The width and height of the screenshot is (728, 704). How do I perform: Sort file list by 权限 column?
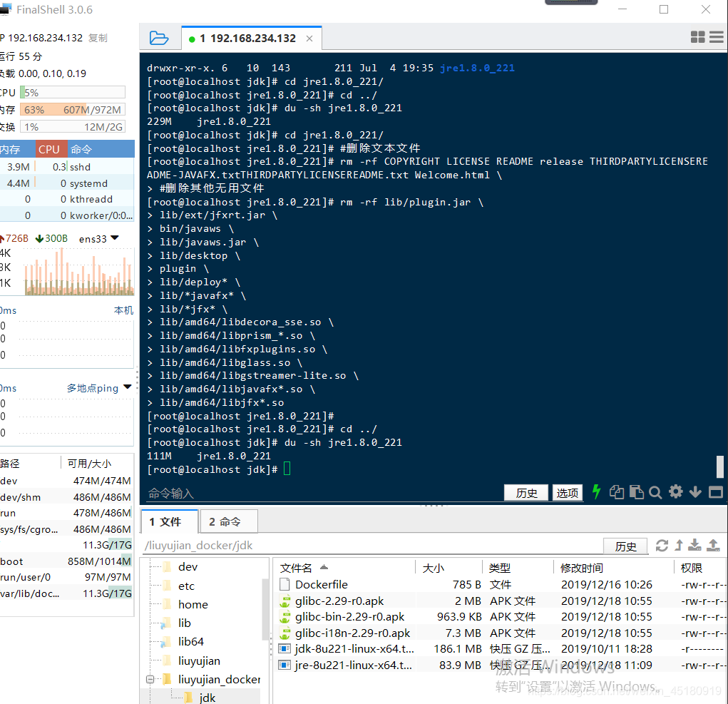691,568
